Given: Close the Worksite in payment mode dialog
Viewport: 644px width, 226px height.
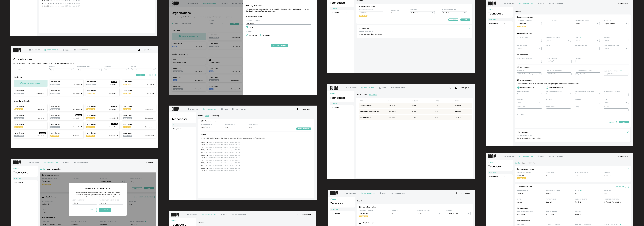Looking at the screenshot, I should tap(124, 186).
